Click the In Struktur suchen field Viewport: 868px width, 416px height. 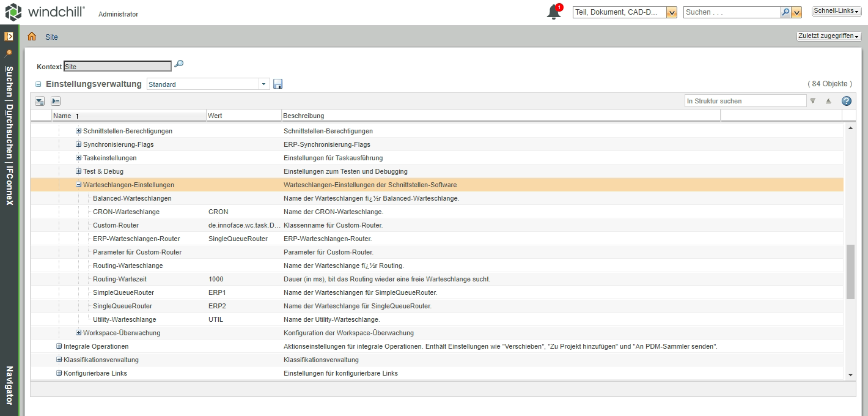point(745,101)
